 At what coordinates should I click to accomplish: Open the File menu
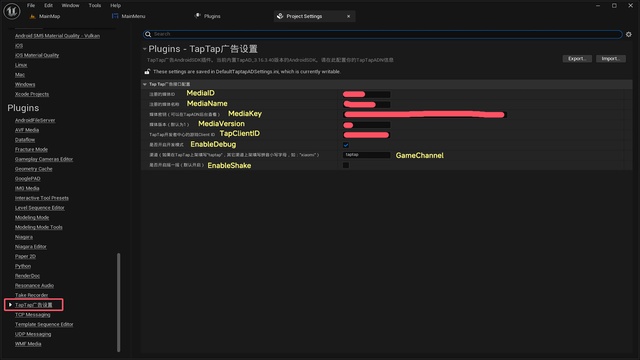(31, 5)
